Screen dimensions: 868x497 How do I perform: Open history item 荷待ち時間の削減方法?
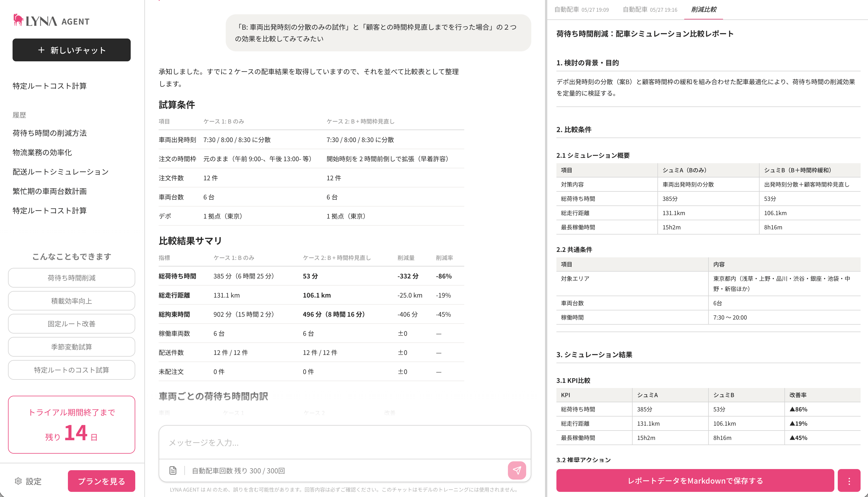(49, 133)
